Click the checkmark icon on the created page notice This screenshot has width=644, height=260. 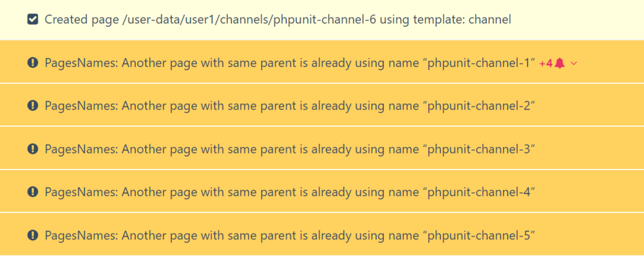click(33, 19)
